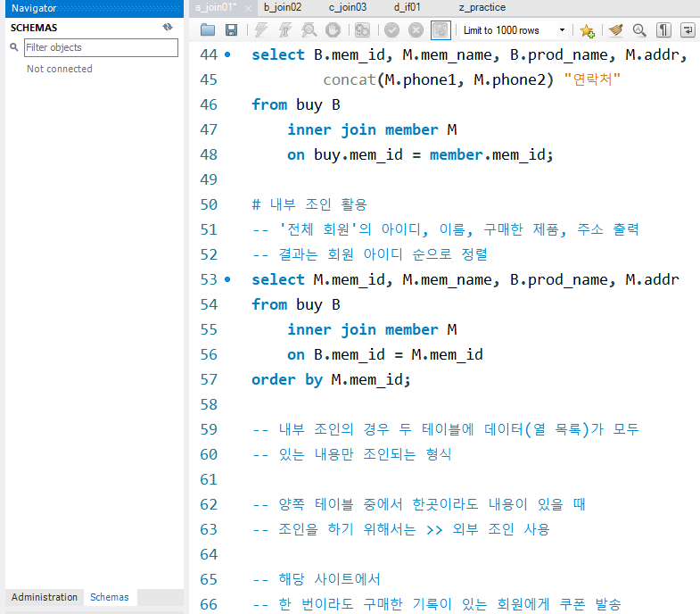Open the z_practice editor tab
Screen dimensions: 700x614
point(482,8)
